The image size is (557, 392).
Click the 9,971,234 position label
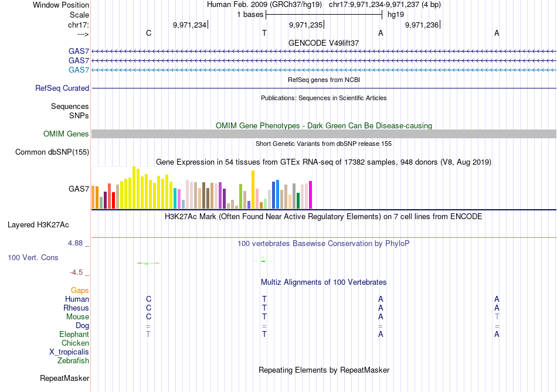pyautogui.click(x=190, y=25)
